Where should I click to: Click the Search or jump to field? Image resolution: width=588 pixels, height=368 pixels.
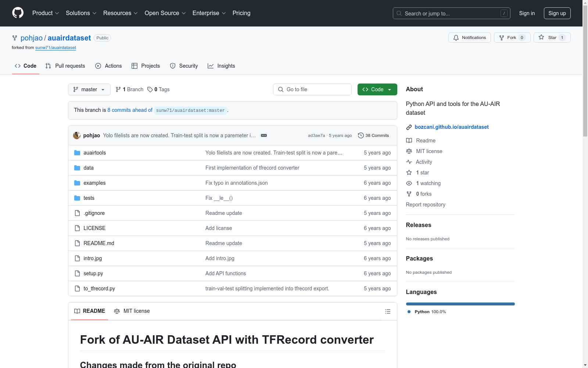(x=452, y=13)
